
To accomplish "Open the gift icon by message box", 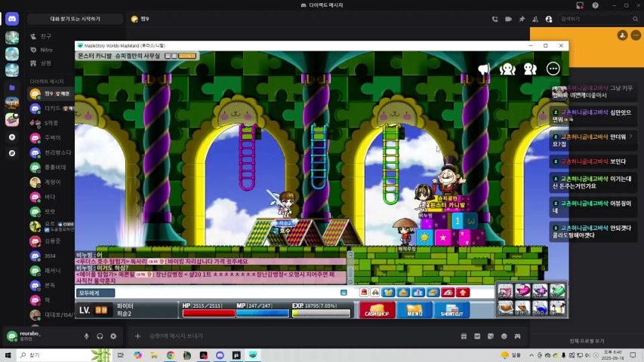I will click(464, 336).
